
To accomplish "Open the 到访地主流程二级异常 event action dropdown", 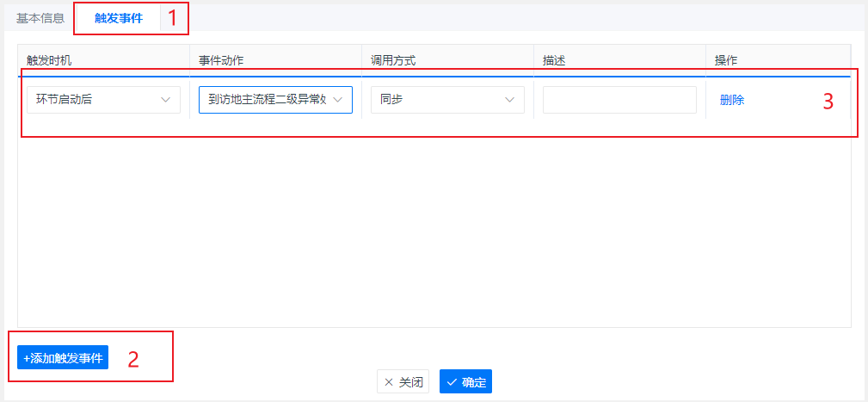I will pyautogui.click(x=275, y=100).
